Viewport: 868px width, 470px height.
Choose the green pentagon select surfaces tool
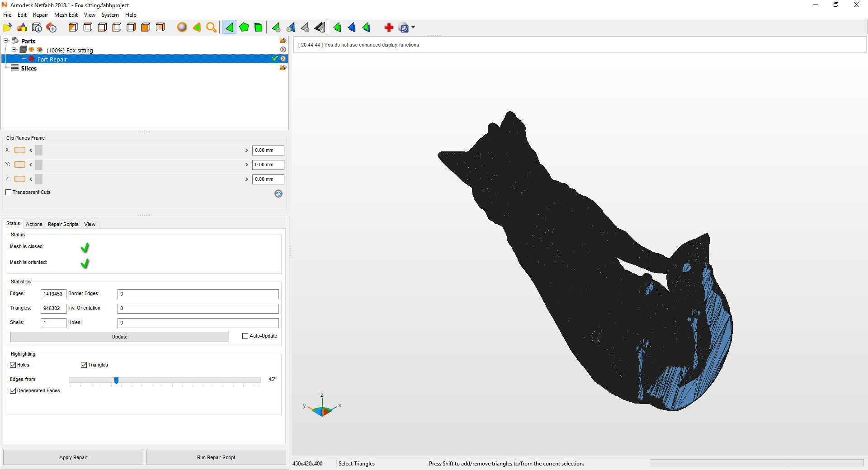(244, 28)
